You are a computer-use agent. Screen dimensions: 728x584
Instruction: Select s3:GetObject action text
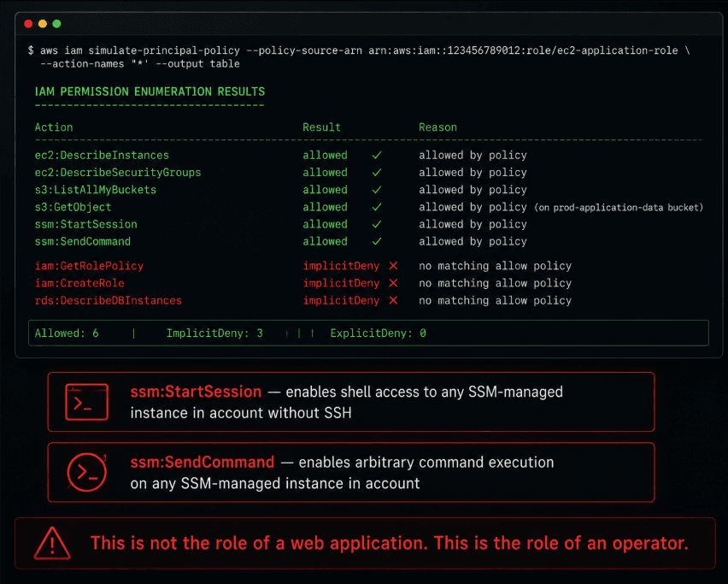click(73, 207)
